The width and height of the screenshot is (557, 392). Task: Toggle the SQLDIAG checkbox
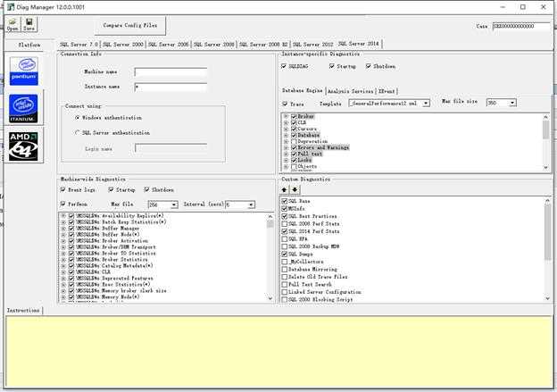click(x=284, y=66)
